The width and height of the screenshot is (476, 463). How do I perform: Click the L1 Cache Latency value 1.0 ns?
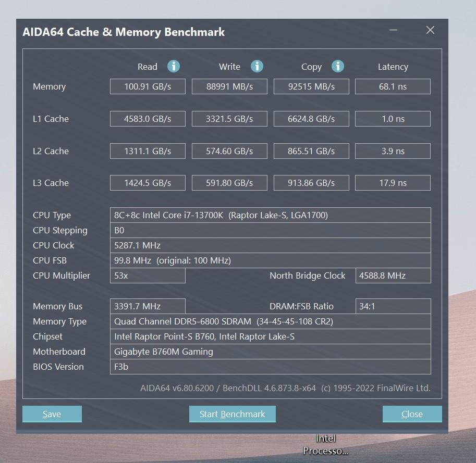[393, 119]
